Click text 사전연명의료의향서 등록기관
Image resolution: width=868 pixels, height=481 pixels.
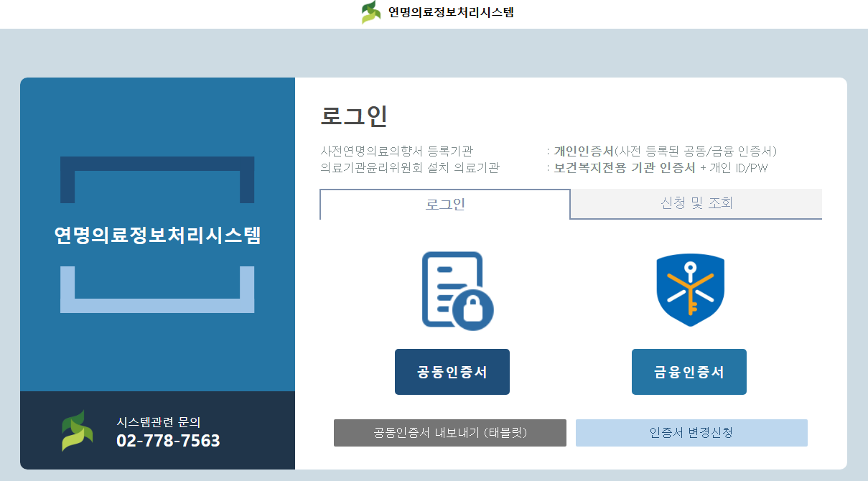pyautogui.click(x=396, y=151)
